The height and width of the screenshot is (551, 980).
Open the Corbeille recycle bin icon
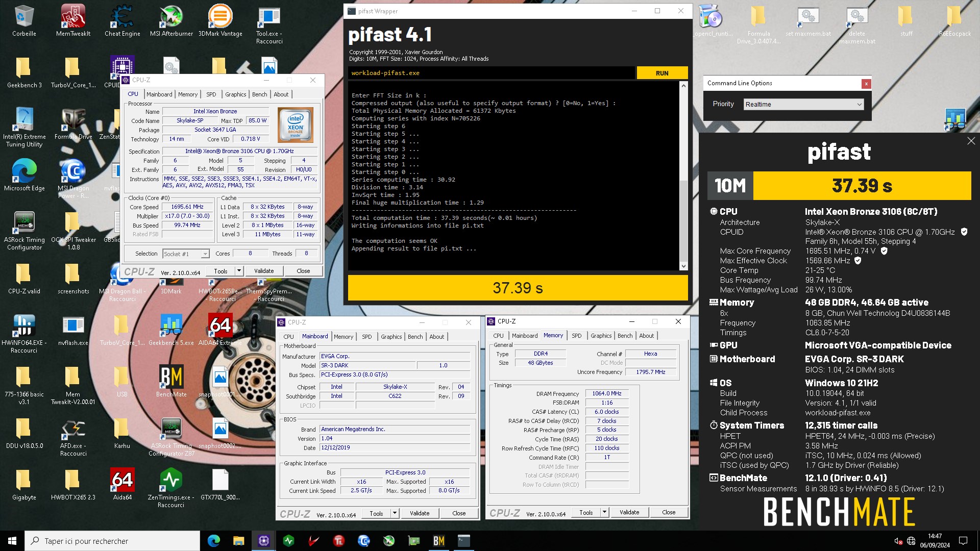pos(24,20)
